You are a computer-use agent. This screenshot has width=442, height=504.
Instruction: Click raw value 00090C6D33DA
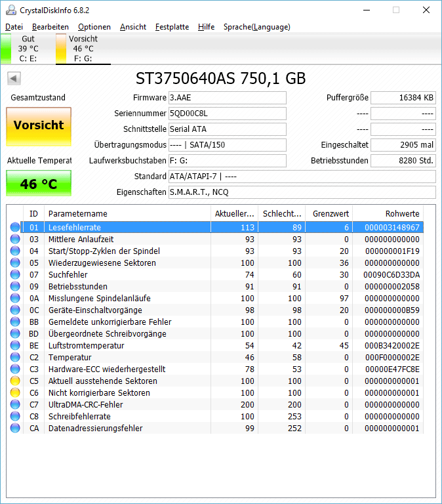pyautogui.click(x=392, y=275)
